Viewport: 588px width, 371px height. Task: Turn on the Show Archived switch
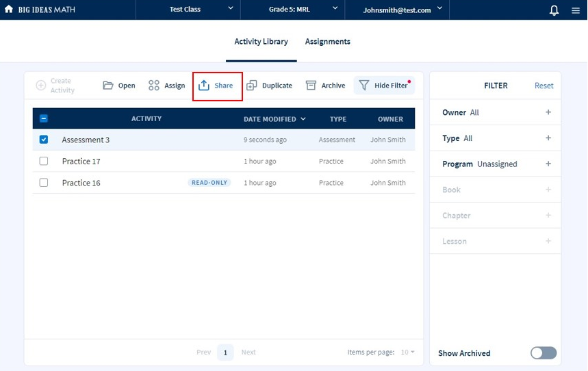544,353
